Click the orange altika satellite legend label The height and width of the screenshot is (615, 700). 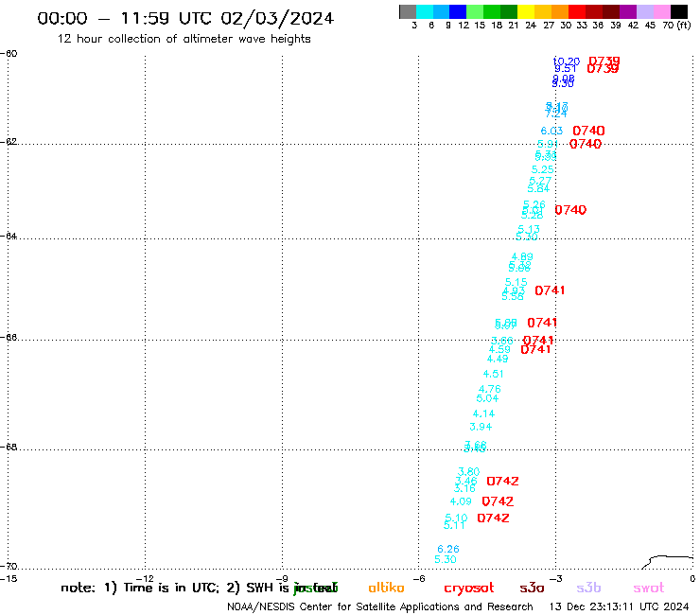(386, 588)
